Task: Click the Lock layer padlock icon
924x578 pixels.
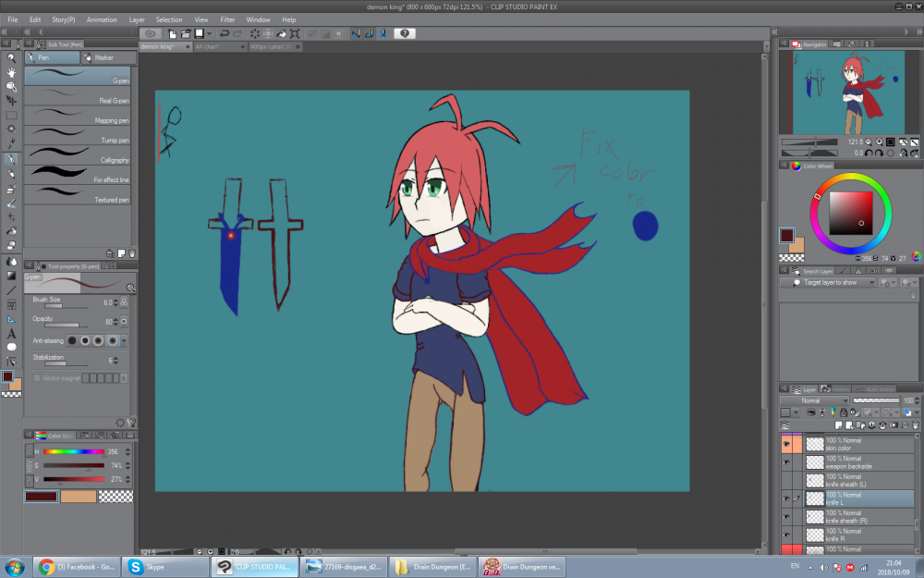Action: tap(844, 412)
